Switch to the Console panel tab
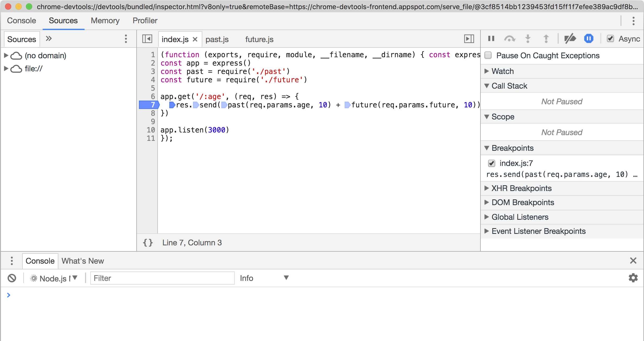644x341 pixels. [21, 21]
